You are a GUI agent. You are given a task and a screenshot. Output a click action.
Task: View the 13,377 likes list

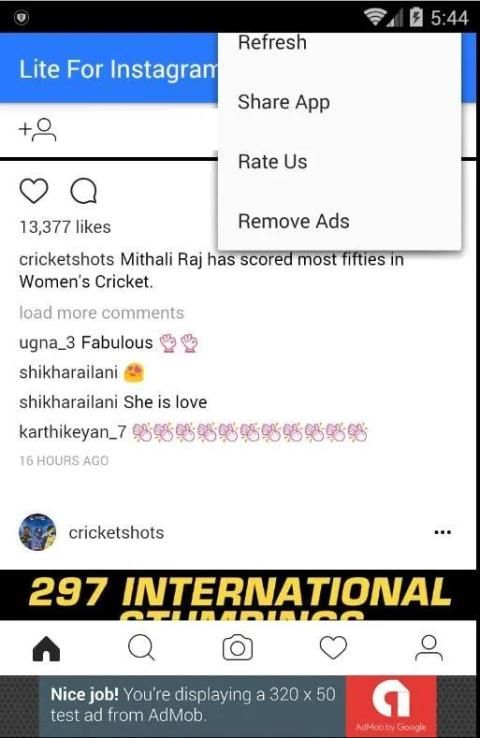coord(65,227)
